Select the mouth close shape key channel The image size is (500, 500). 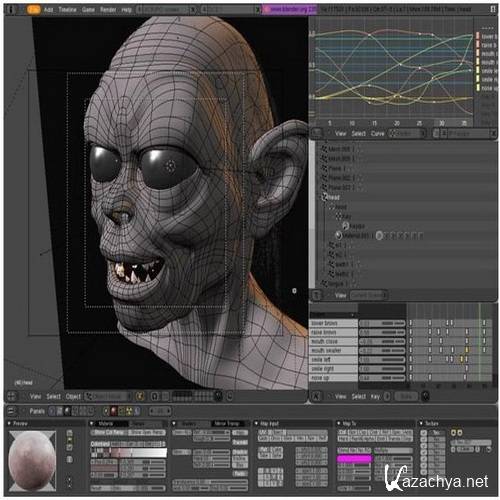[x=334, y=341]
